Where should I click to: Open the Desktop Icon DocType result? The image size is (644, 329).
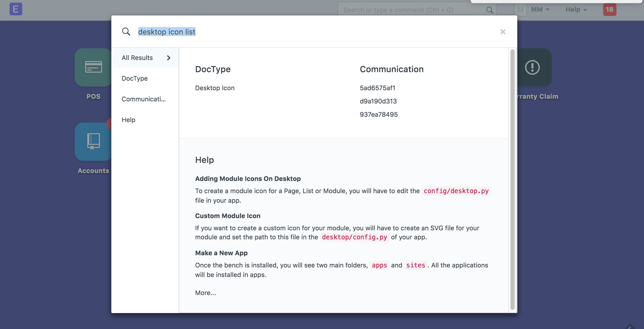tap(215, 88)
